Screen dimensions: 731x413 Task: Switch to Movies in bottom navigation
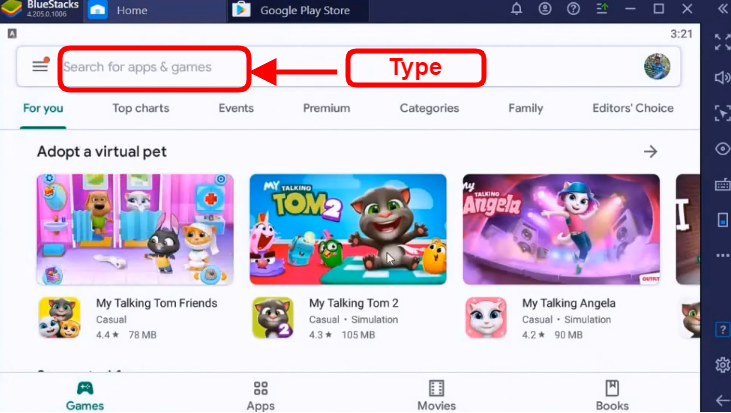(x=436, y=396)
